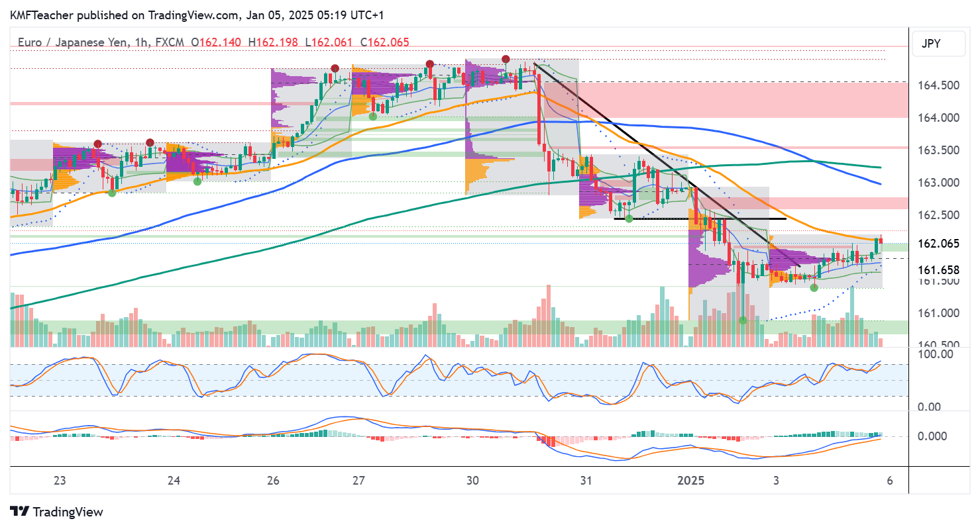
Task: Click the 2025 label on the time axis
Action: point(692,481)
